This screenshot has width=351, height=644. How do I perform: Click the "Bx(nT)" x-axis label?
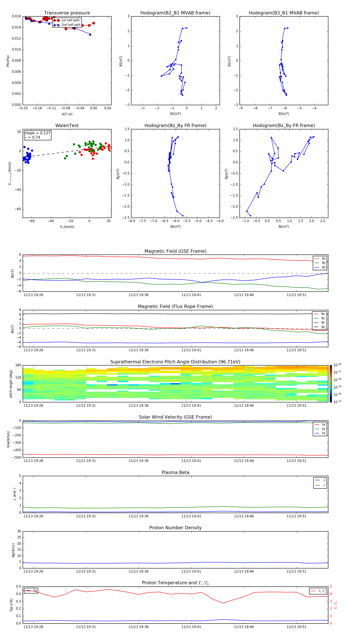tap(284, 227)
